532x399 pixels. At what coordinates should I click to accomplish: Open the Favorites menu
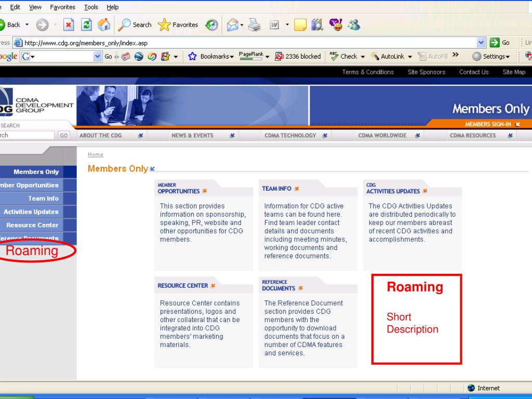[63, 7]
